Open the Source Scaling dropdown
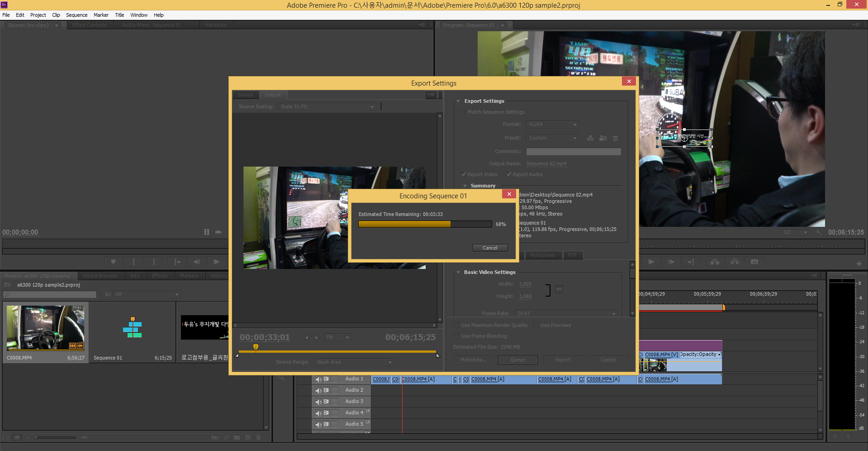 click(x=327, y=107)
